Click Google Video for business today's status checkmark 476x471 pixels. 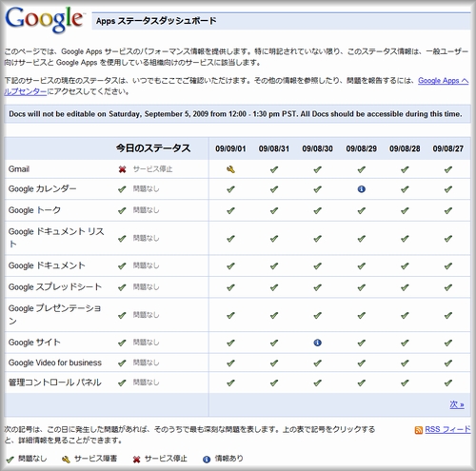122,363
